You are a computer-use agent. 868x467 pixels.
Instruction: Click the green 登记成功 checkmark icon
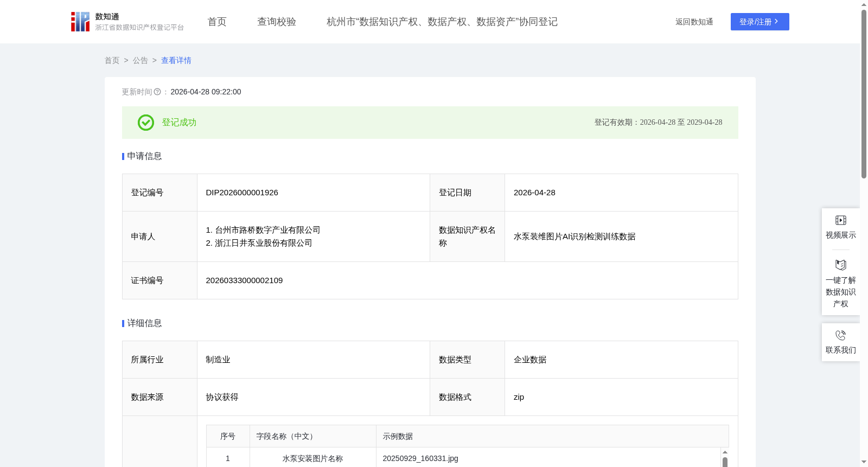point(146,123)
